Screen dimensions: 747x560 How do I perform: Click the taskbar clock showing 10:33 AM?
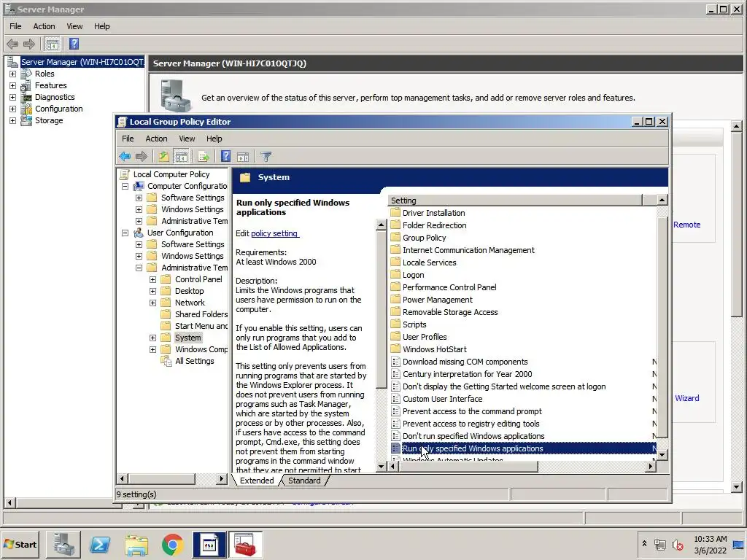pyautogui.click(x=710, y=544)
